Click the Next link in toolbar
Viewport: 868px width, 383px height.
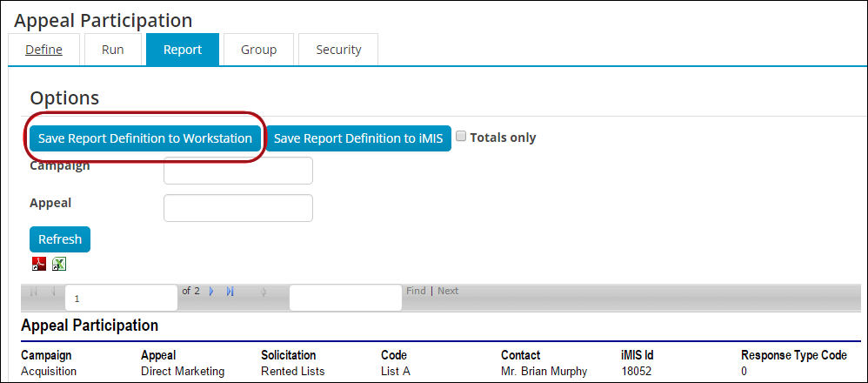click(x=448, y=291)
